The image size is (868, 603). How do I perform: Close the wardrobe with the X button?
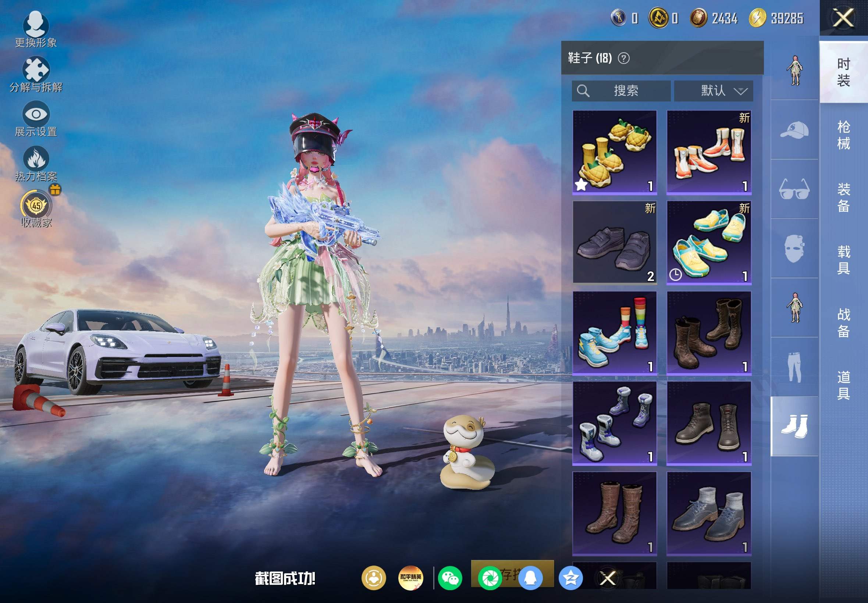(x=843, y=18)
